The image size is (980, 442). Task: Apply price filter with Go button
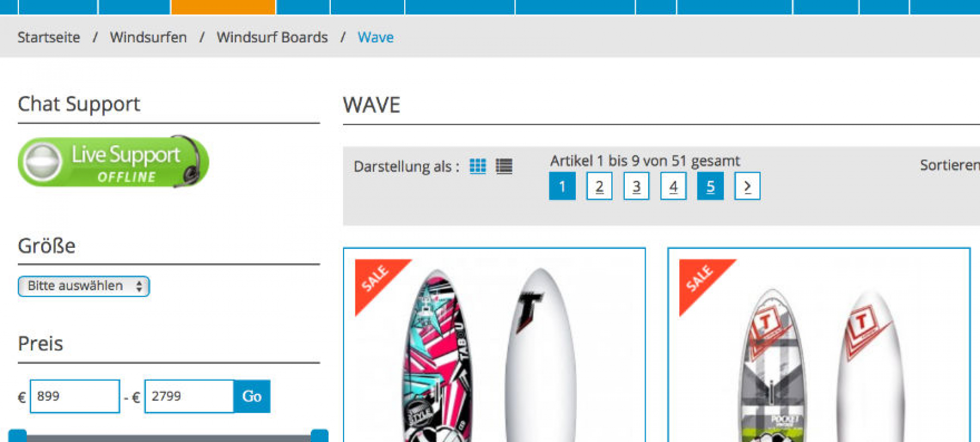[x=252, y=396]
